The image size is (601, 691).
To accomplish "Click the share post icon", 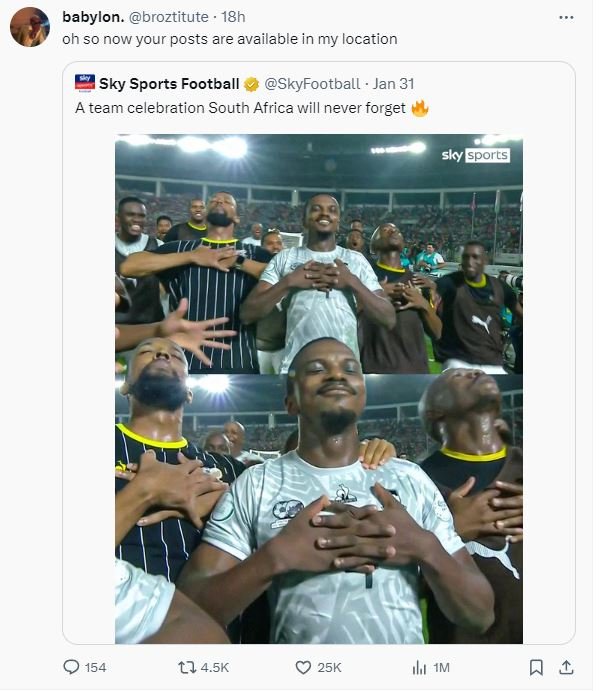I will (x=565, y=667).
